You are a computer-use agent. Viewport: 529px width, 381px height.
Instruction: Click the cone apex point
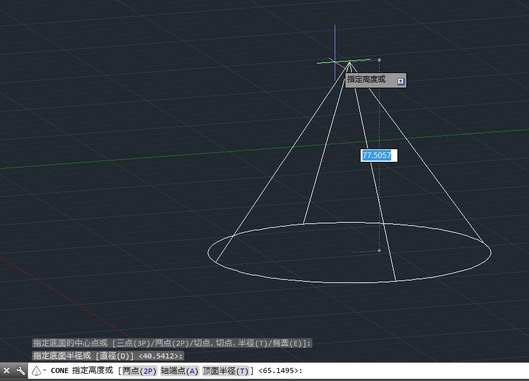(350, 62)
